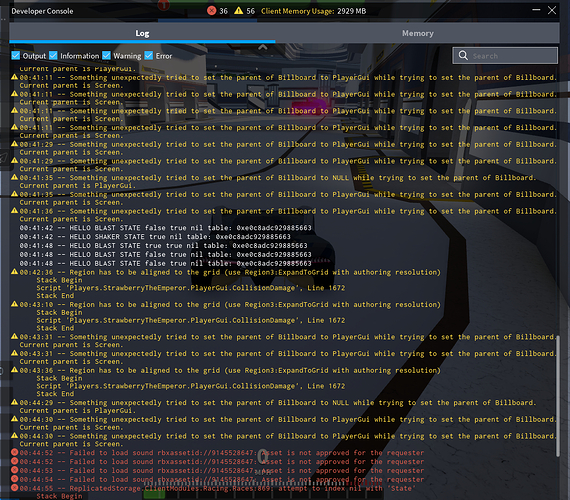570x500 pixels.
Task: Click the log vertical scrollbar thumb
Action: tap(558, 396)
